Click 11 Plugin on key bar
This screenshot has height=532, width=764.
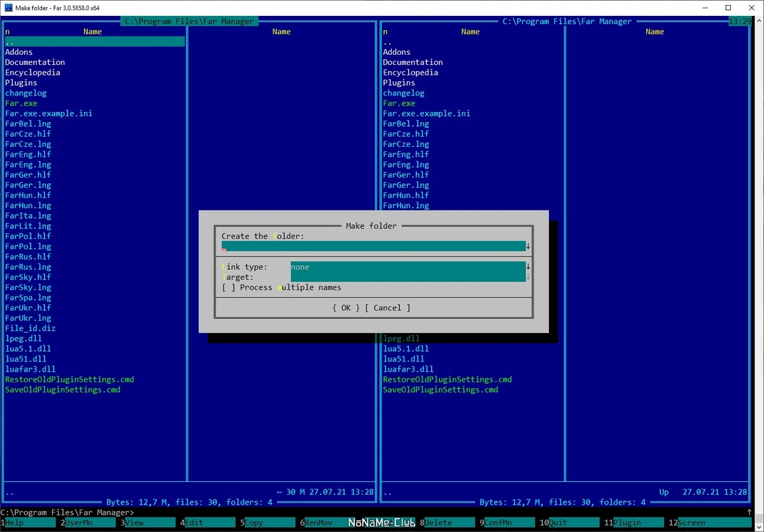point(634,522)
